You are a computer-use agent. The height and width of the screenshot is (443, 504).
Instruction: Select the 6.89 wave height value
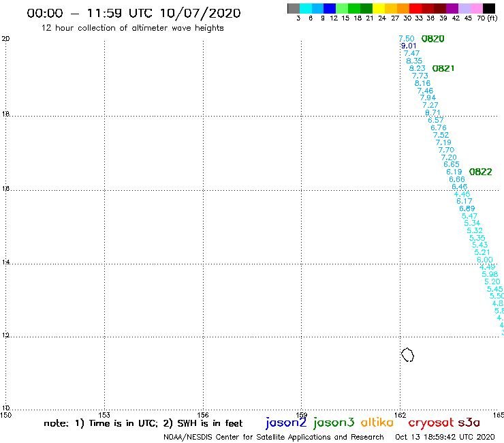(x=467, y=209)
